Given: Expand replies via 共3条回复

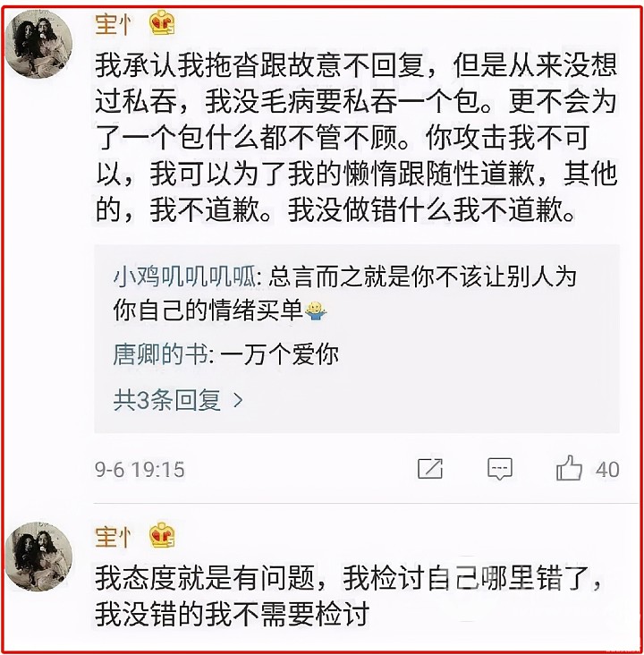Looking at the screenshot, I should tap(178, 400).
